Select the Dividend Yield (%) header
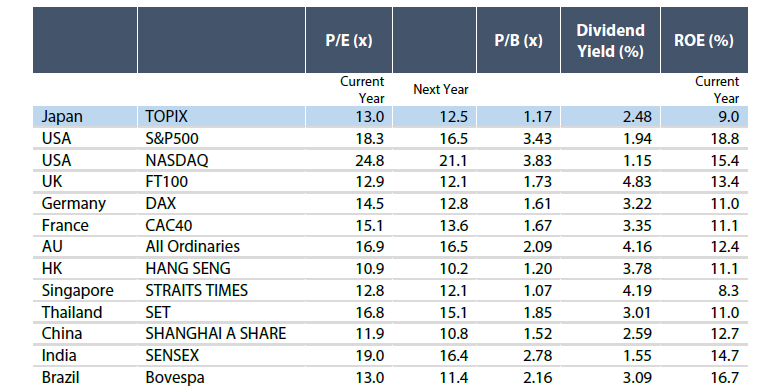Viewport: 780px width, 392px height. (610, 40)
